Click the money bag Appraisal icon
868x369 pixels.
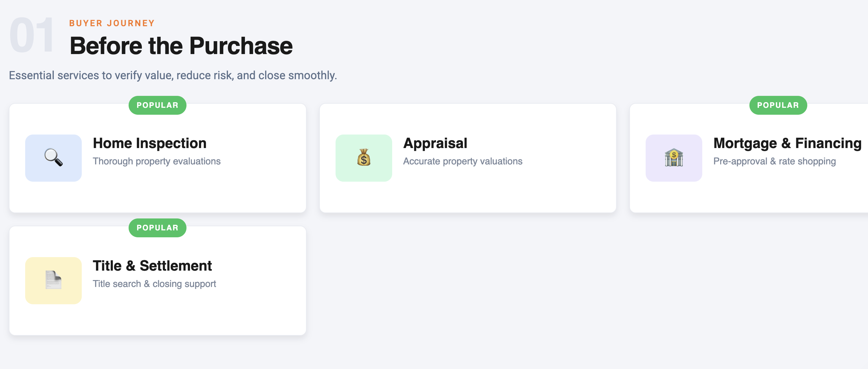point(364,158)
